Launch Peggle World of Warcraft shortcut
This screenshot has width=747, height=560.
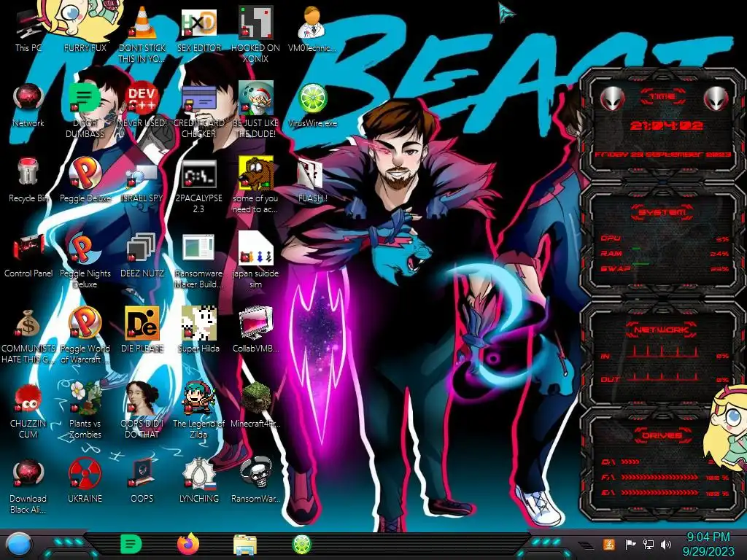click(x=85, y=335)
